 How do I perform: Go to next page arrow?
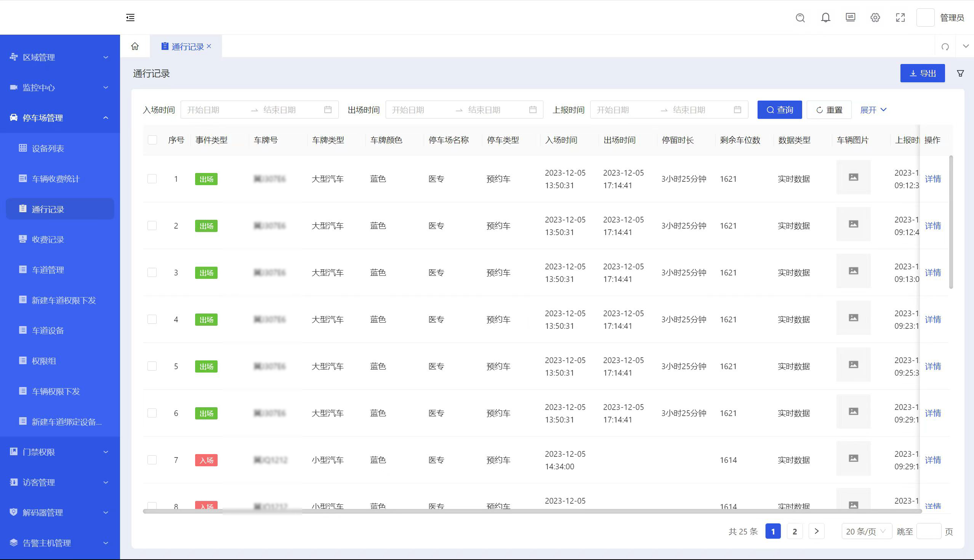[x=816, y=531]
